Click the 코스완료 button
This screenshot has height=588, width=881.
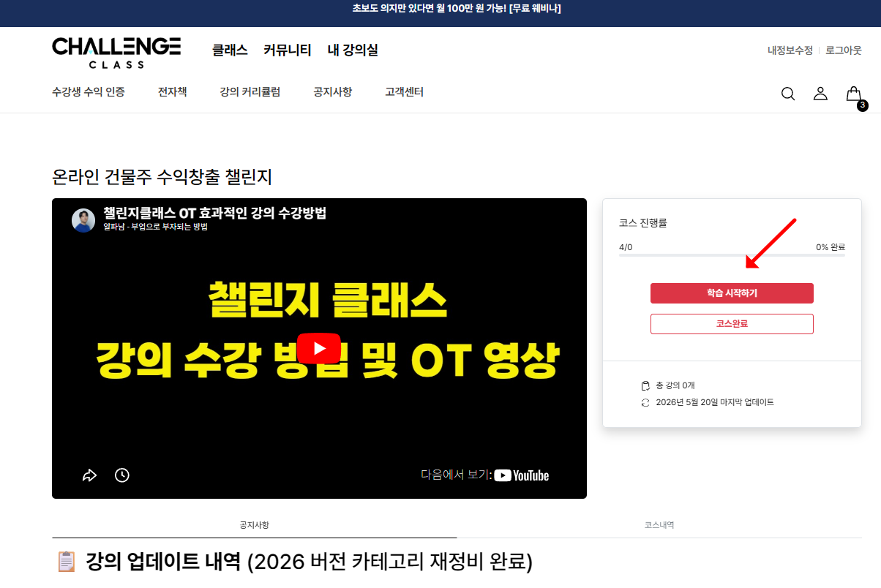coord(732,324)
